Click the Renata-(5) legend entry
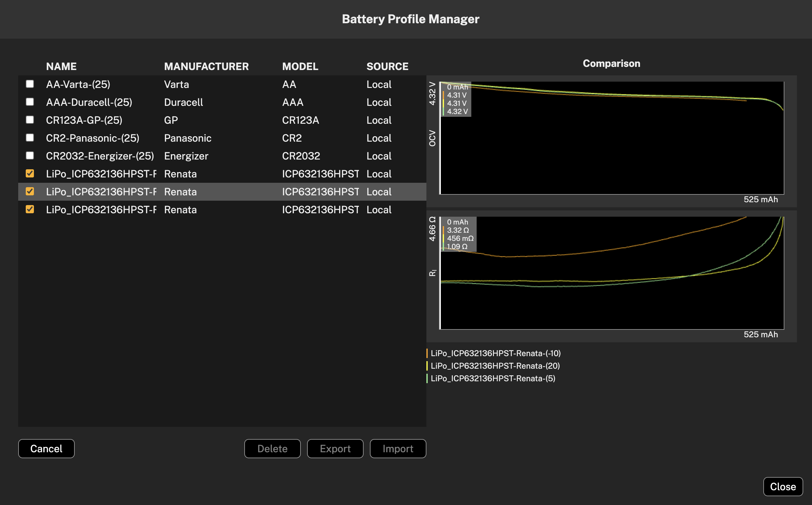Screen dimensions: 812x505 click(493, 378)
